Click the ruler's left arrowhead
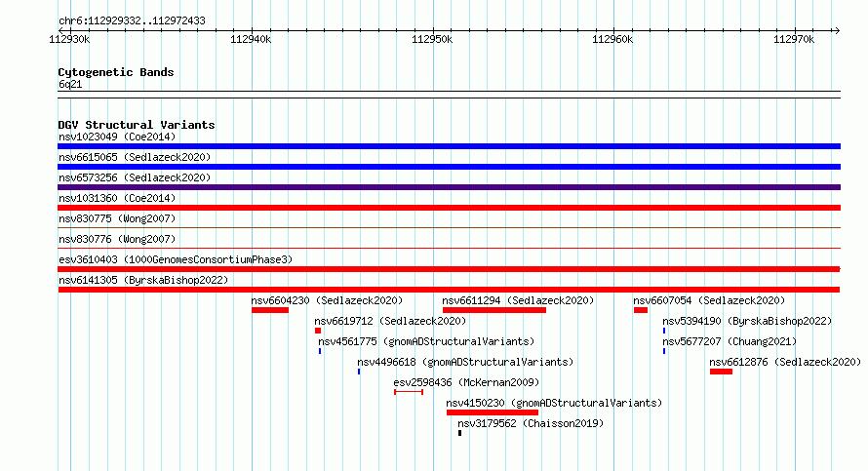Image resolution: width=868 pixels, height=471 pixels. point(61,30)
